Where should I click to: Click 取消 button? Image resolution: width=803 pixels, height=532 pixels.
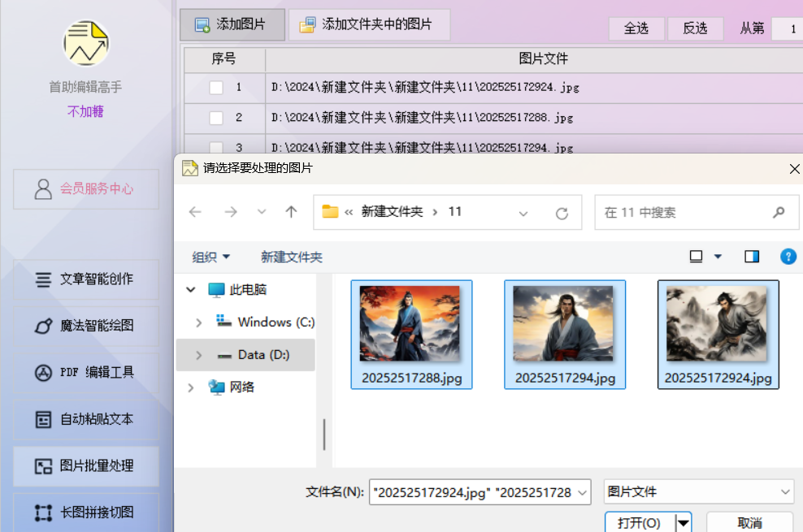(749, 523)
